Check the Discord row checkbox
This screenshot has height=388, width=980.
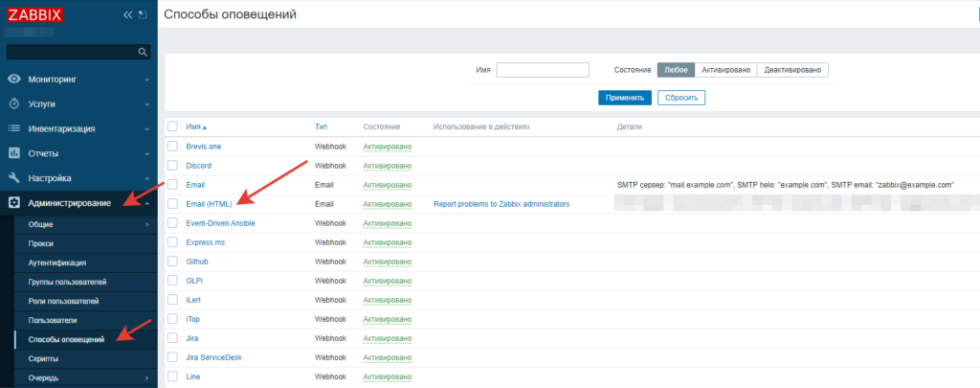click(x=172, y=166)
